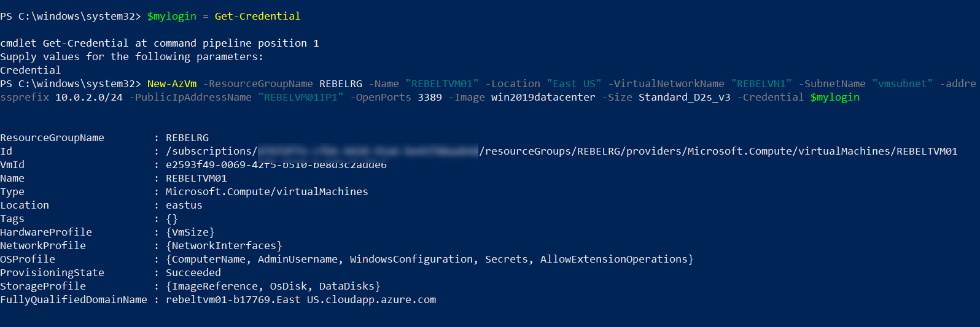
Task: Click the FullyQualifiedDomainName property label
Action: click(74, 299)
